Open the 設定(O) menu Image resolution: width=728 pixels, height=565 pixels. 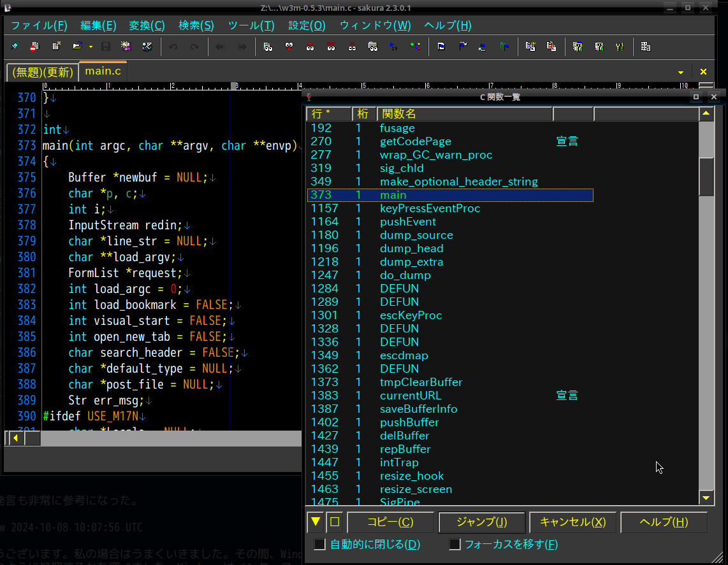point(307,25)
